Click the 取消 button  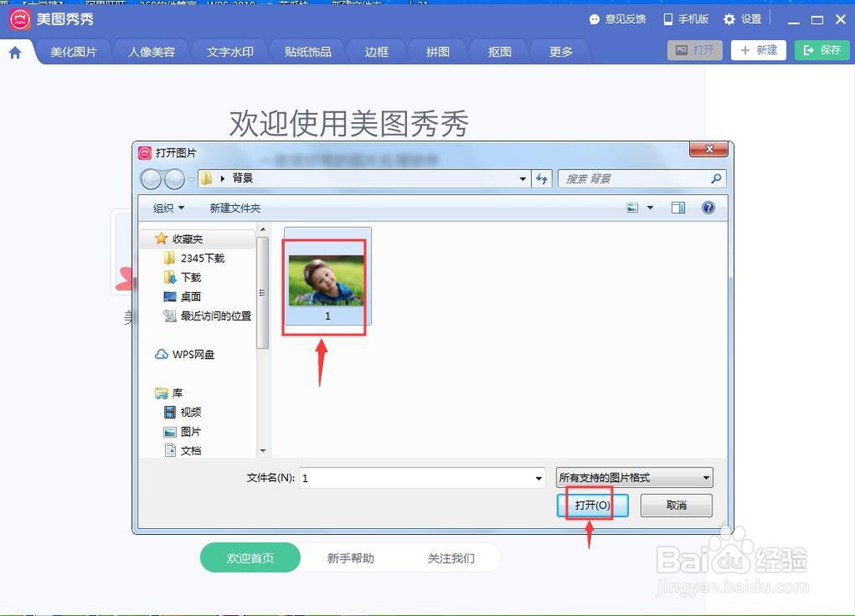[676, 506]
